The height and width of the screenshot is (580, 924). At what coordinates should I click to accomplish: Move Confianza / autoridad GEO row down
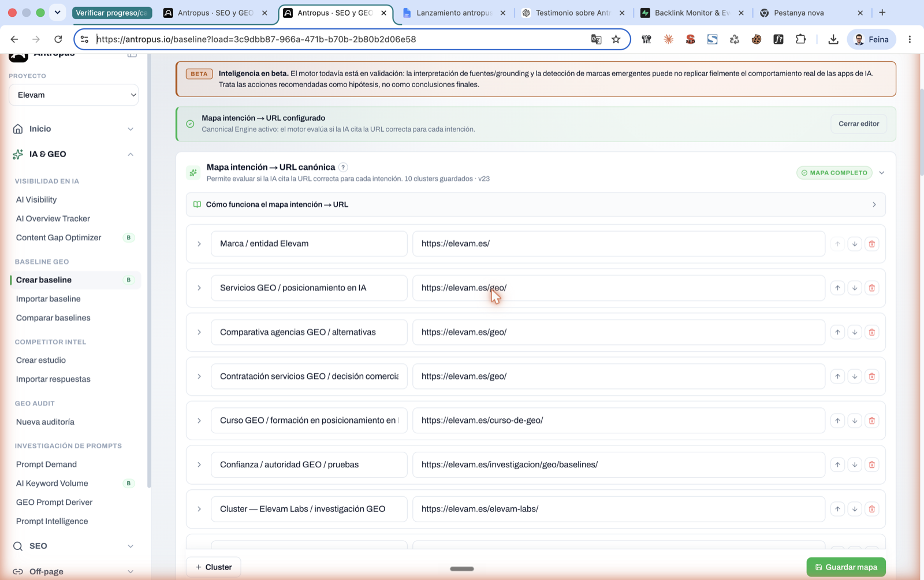pos(855,464)
